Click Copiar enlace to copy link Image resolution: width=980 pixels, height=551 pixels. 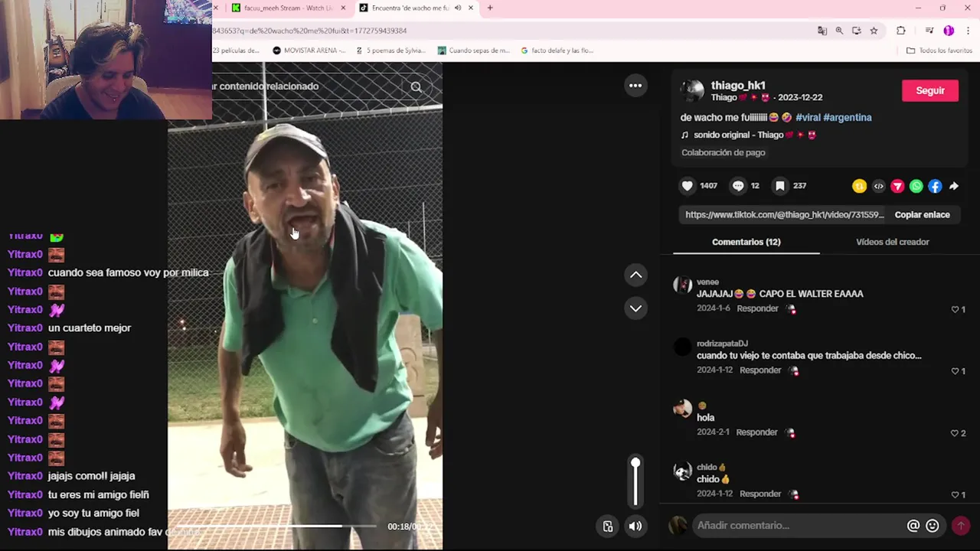[922, 215]
